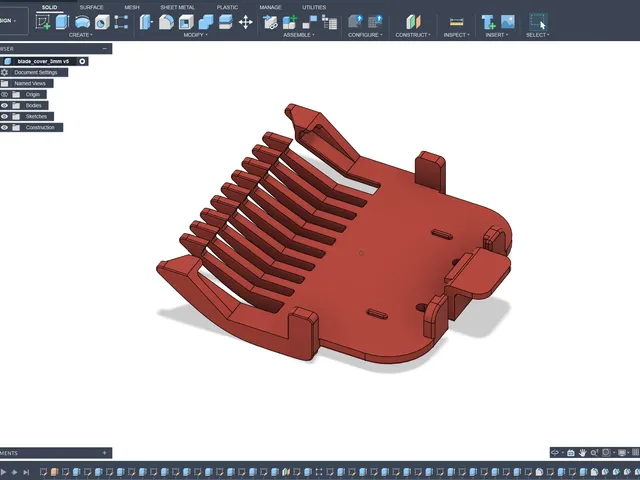This screenshot has height=480, width=640.
Task: Open the MODIFY dropdown menu
Action: click(x=196, y=35)
